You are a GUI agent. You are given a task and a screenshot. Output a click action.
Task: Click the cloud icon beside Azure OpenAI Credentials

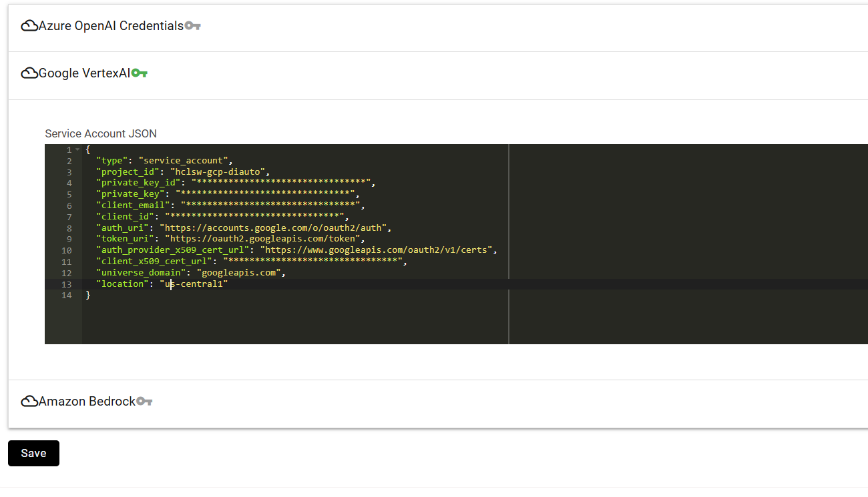point(29,26)
